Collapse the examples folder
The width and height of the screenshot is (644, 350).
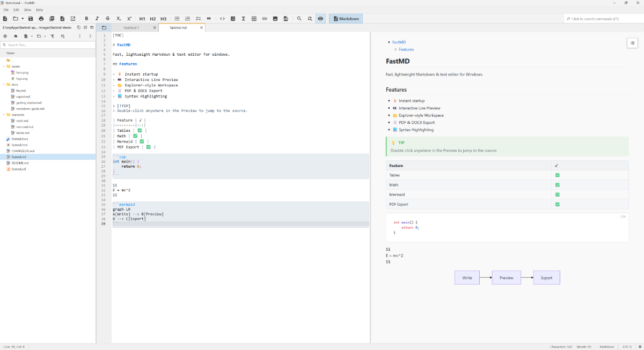tap(4, 115)
